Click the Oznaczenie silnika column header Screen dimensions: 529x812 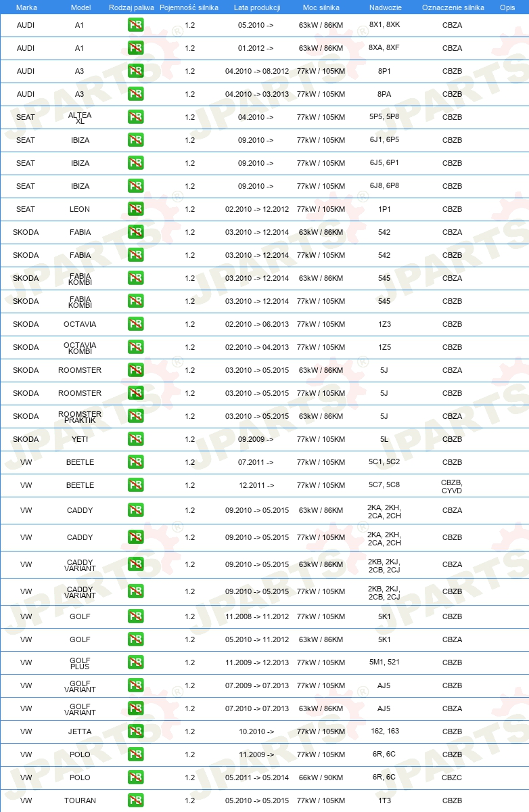(x=453, y=7)
